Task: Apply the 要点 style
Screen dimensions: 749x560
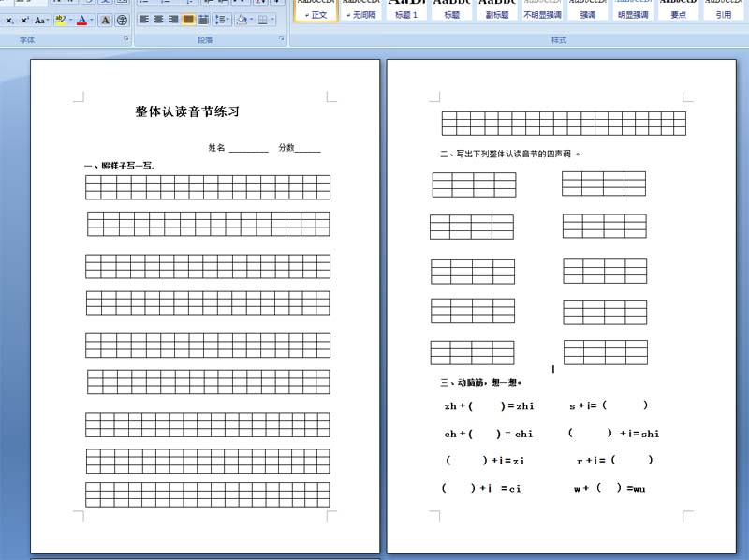Action: pyautogui.click(x=678, y=10)
